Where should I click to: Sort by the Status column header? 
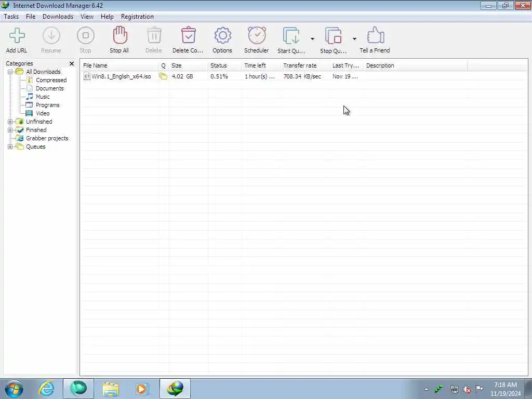tap(224, 65)
